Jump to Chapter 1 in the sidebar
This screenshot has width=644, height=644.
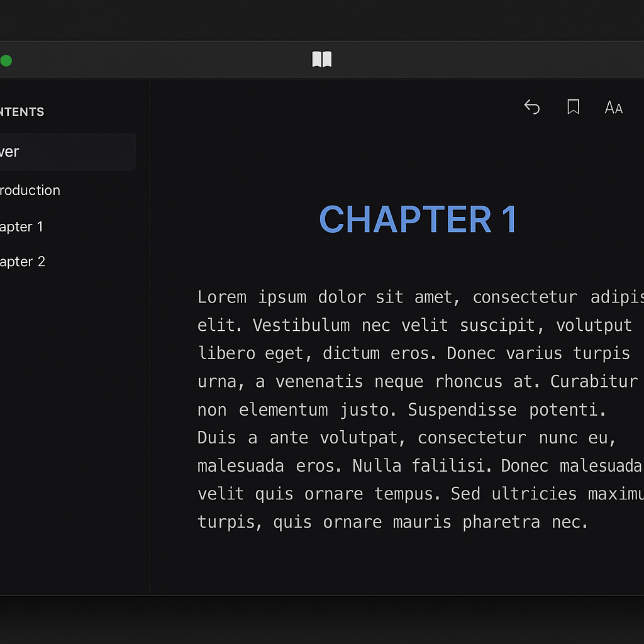21,226
